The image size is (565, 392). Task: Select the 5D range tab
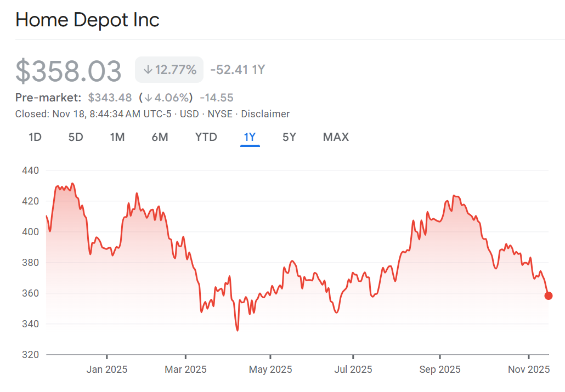(76, 137)
